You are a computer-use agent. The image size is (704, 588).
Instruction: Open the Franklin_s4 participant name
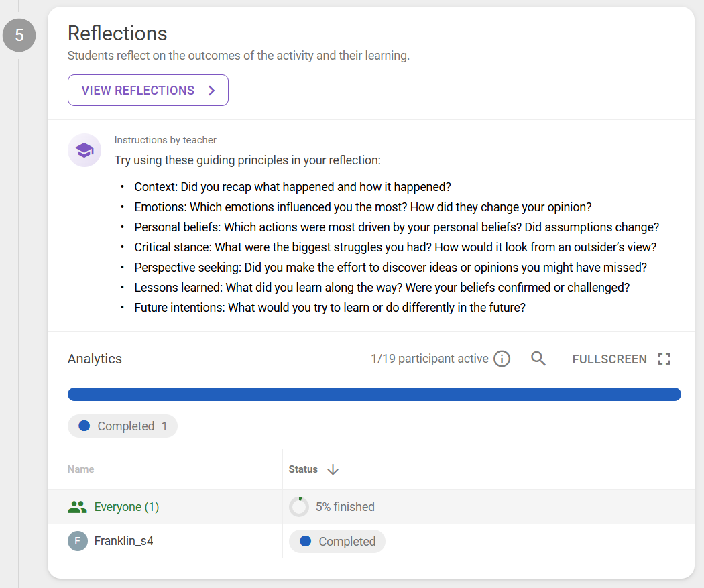(x=124, y=541)
